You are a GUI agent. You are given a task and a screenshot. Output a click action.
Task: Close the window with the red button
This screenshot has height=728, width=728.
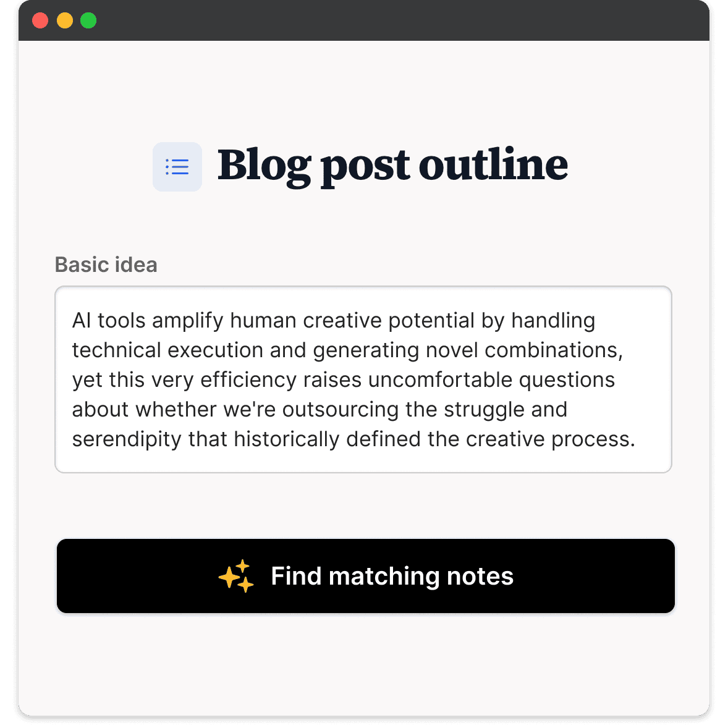tap(40, 20)
